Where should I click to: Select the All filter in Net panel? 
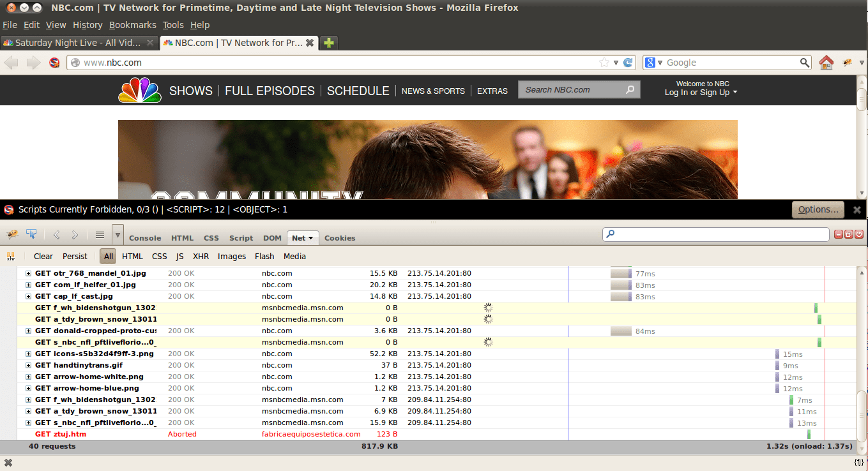[x=109, y=257]
